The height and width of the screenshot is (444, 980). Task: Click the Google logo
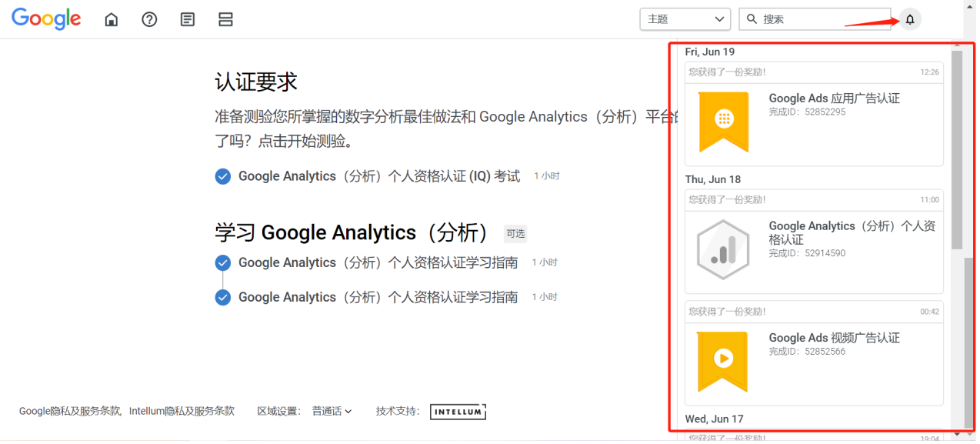(x=46, y=18)
